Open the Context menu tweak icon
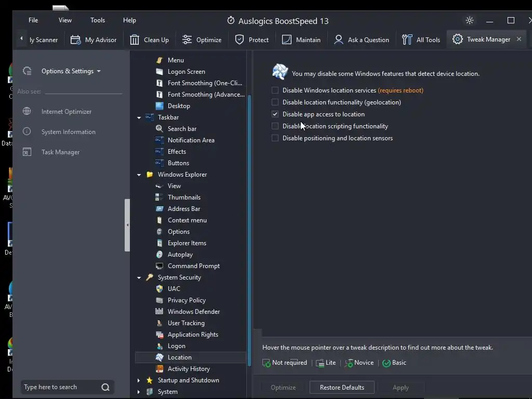 coord(159,220)
